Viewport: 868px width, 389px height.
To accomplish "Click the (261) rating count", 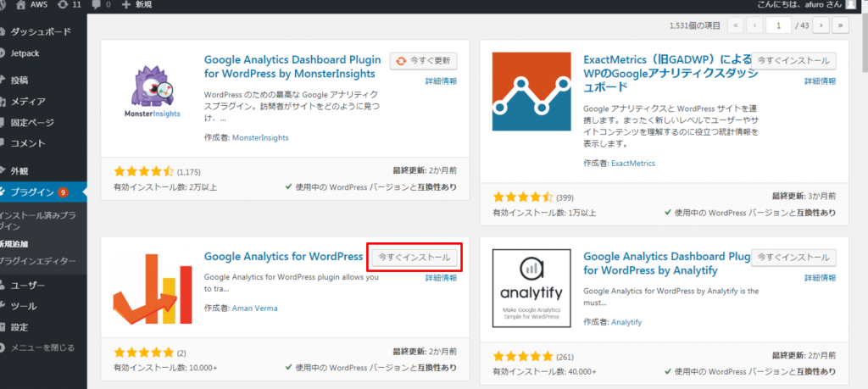I will pyautogui.click(x=565, y=356).
